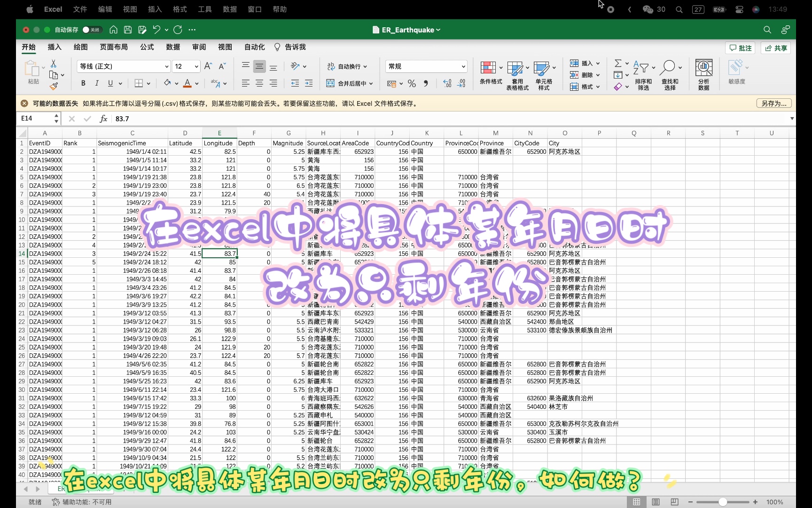Click the zoom slider handle
The image size is (812, 508).
point(723,502)
